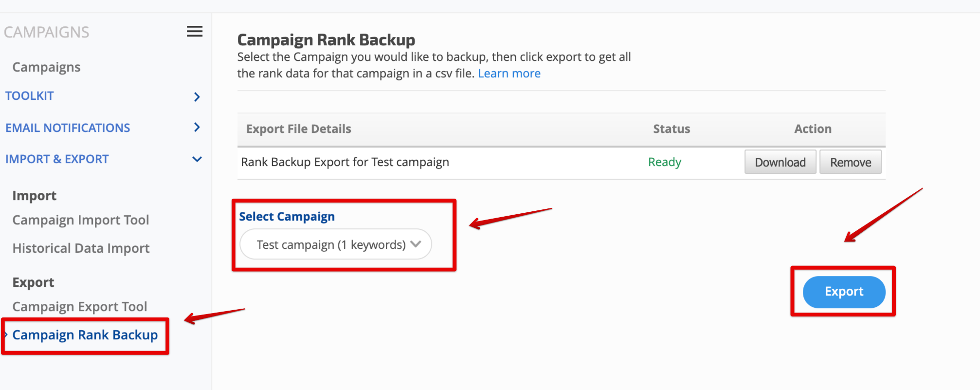
Task: Open Historical Data Import
Action: point(81,248)
